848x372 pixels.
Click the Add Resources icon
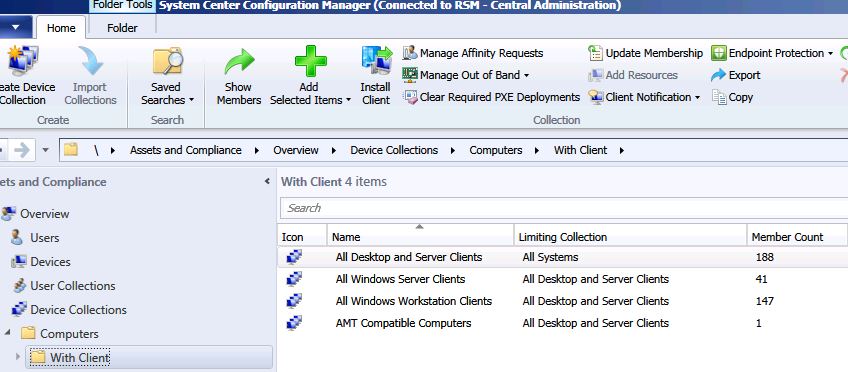click(x=595, y=75)
